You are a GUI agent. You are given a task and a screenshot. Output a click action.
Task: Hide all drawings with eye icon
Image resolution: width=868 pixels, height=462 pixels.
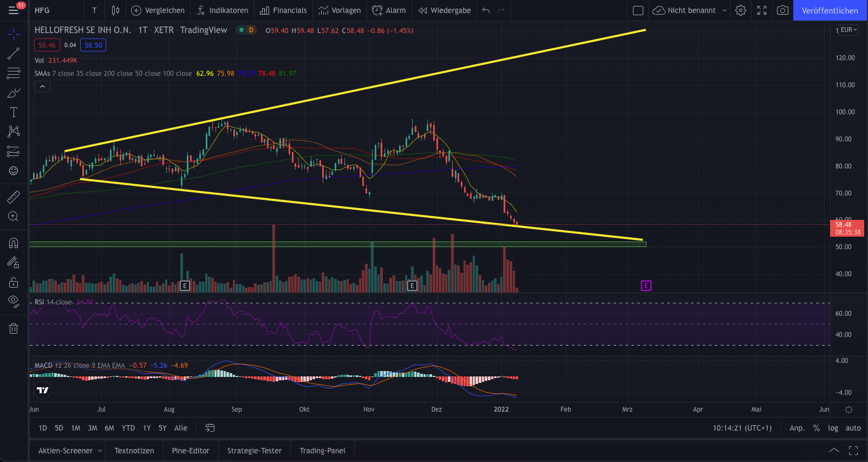point(14,302)
